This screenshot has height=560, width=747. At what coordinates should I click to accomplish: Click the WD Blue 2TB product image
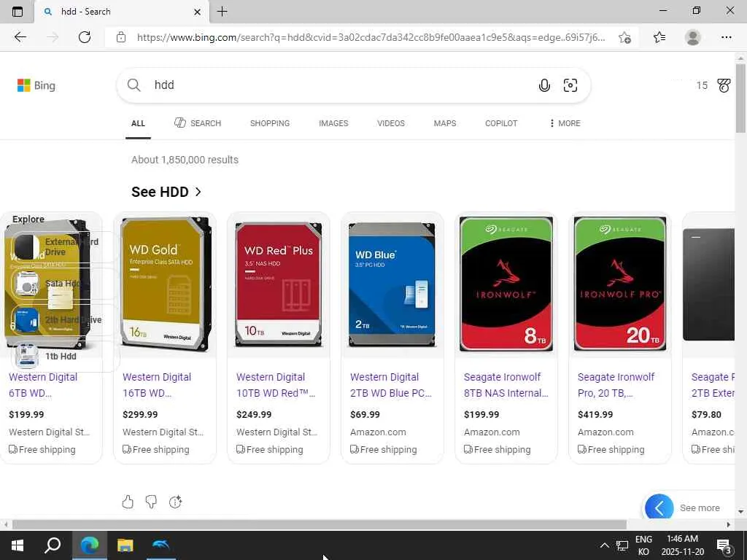pos(392,284)
